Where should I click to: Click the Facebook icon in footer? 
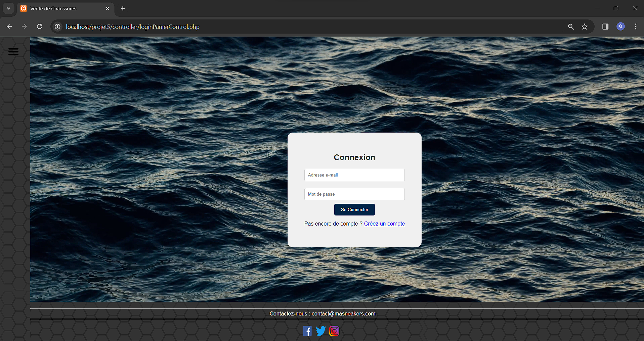click(307, 331)
